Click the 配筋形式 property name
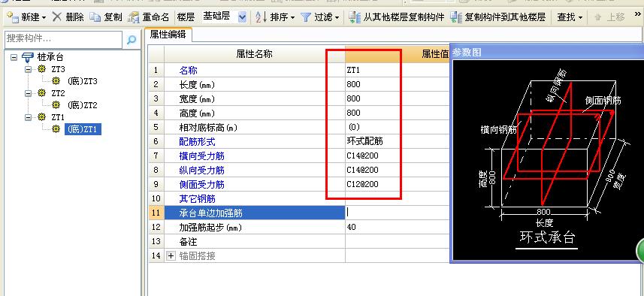 pos(197,142)
